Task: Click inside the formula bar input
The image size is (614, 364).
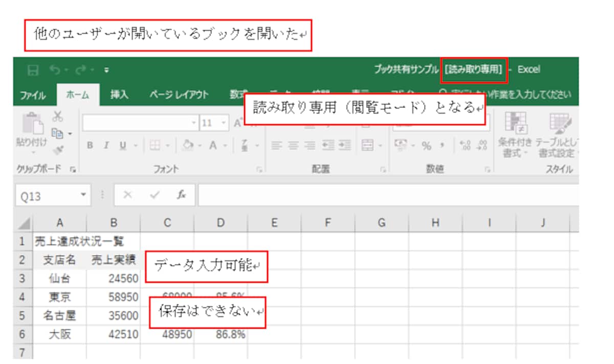Action: tap(389, 196)
